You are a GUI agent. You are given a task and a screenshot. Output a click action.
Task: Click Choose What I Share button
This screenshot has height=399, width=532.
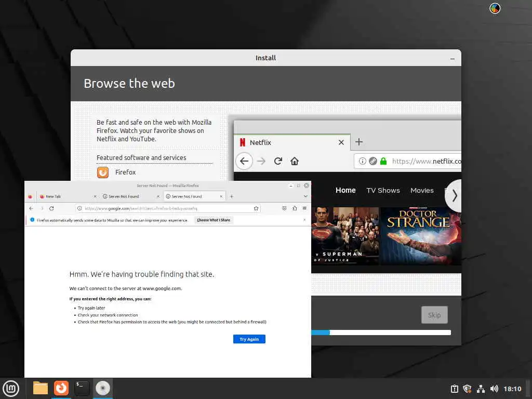point(214,220)
